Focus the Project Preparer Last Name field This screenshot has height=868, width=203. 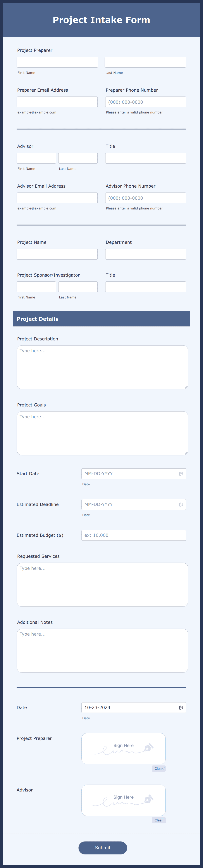point(145,62)
